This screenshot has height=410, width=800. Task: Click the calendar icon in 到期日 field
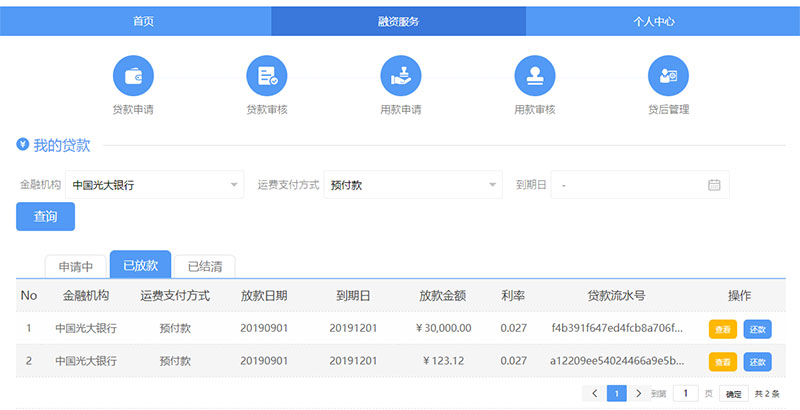point(714,185)
